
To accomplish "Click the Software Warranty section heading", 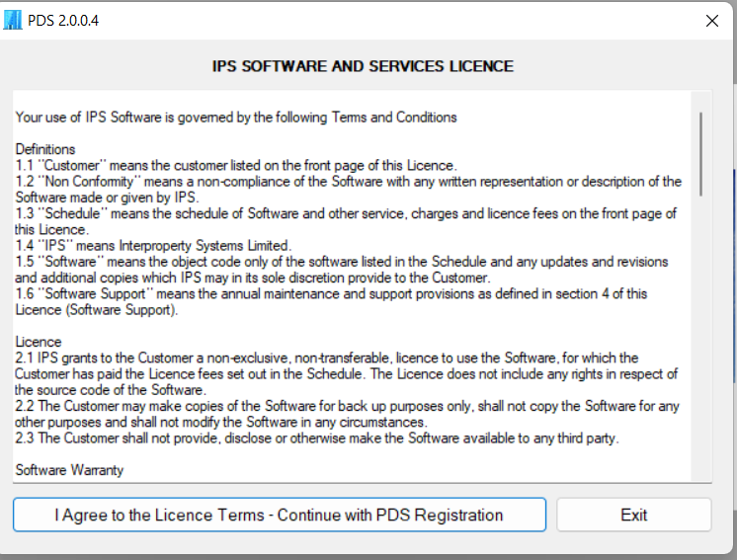I will [70, 470].
